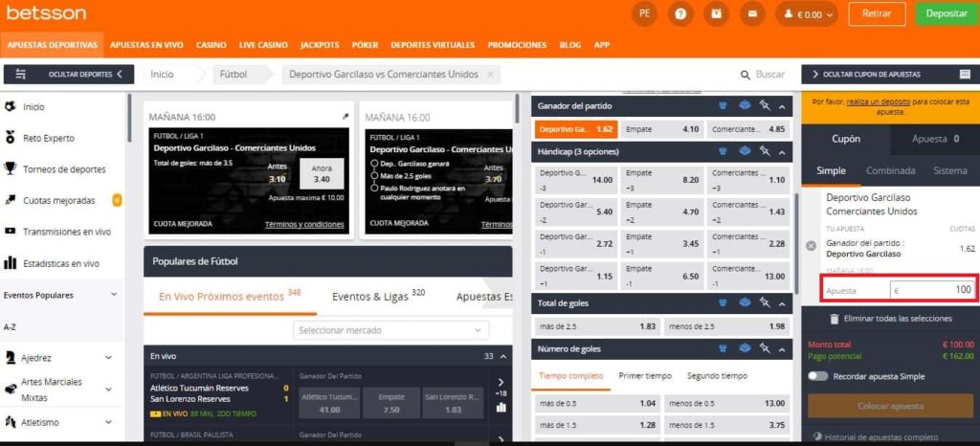Switch to the Sistema bet tab
980x446 pixels.
(950, 170)
